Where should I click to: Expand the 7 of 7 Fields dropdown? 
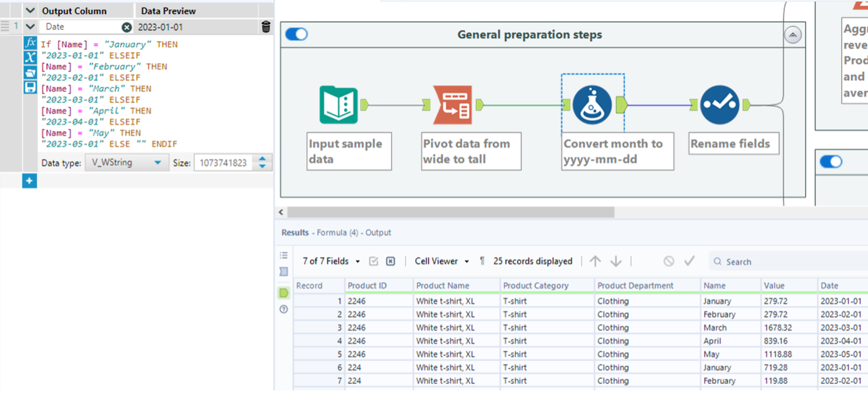pos(331,261)
